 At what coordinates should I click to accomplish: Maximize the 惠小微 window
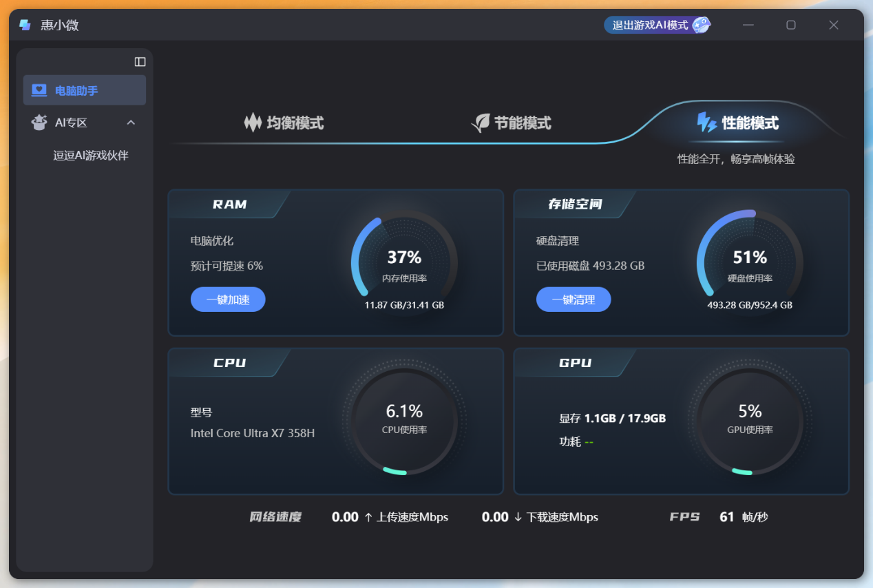[791, 25]
